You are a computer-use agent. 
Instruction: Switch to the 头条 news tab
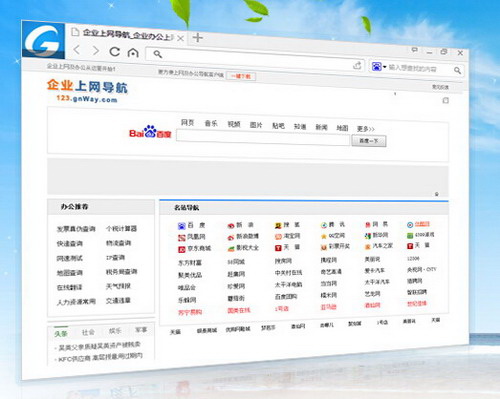tap(61, 333)
